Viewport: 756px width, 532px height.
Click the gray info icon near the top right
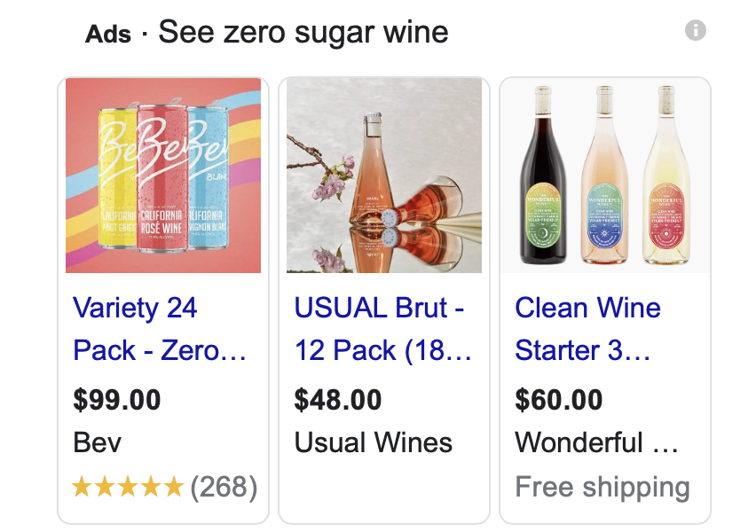pos(697,30)
